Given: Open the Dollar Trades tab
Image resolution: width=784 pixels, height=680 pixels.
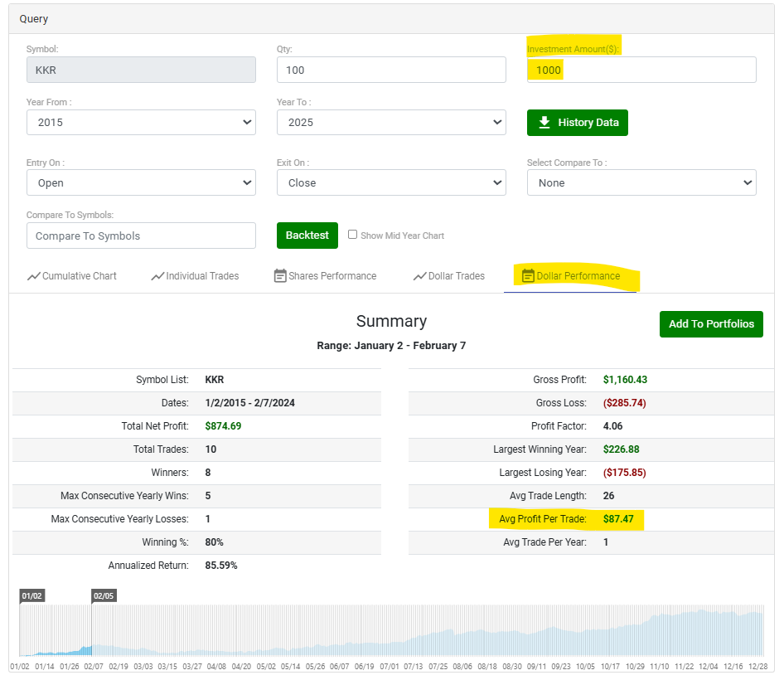Looking at the screenshot, I should tap(449, 276).
